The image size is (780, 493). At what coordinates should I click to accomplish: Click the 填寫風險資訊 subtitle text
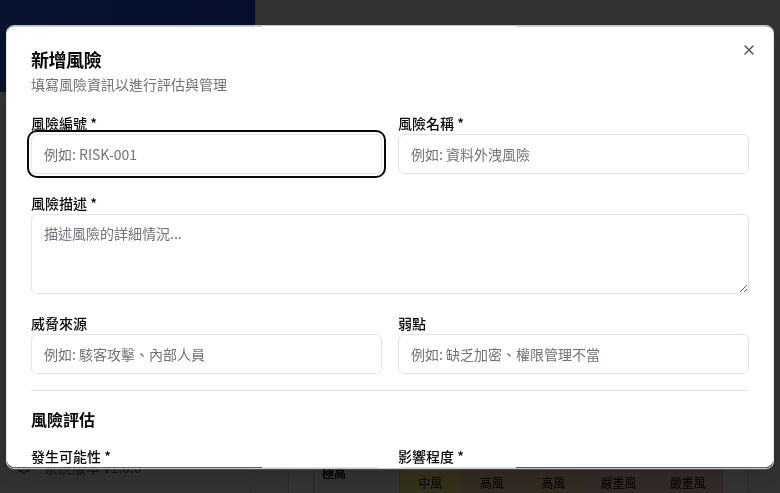click(129, 86)
